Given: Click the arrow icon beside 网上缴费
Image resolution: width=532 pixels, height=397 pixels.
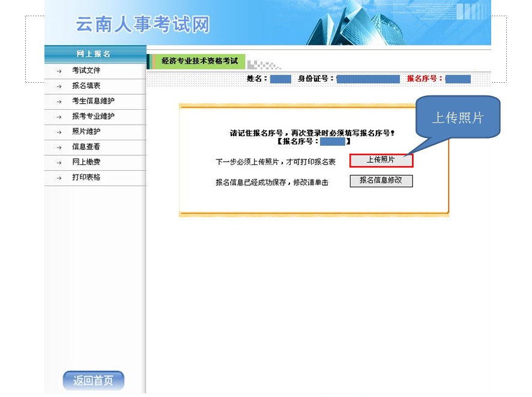Looking at the screenshot, I should tap(59, 162).
